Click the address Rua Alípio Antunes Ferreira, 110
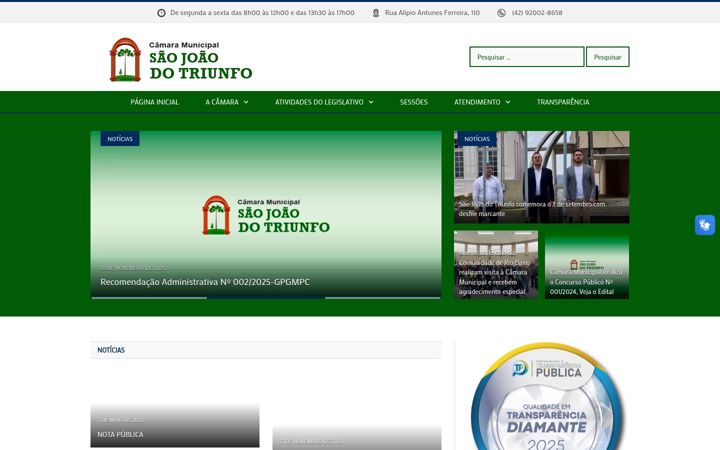The height and width of the screenshot is (450, 720). 432,13
